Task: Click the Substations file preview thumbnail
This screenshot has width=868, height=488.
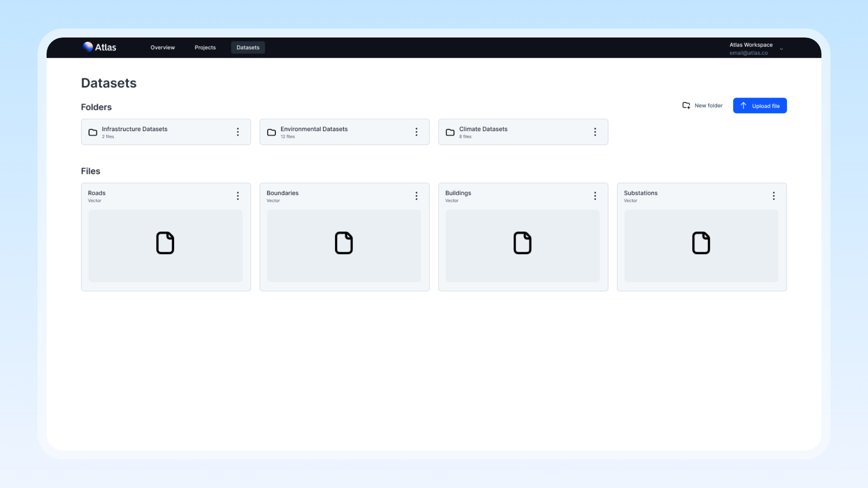Action: point(701,246)
